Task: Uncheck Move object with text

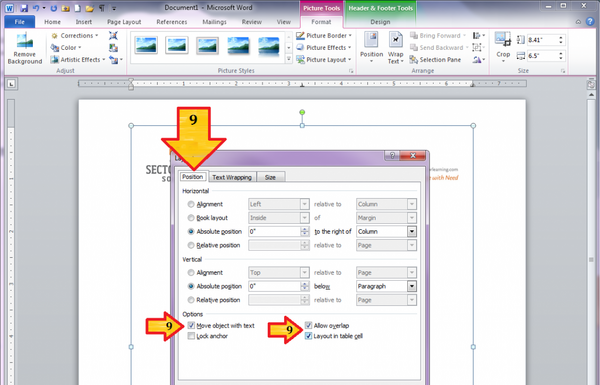Action: (191, 326)
